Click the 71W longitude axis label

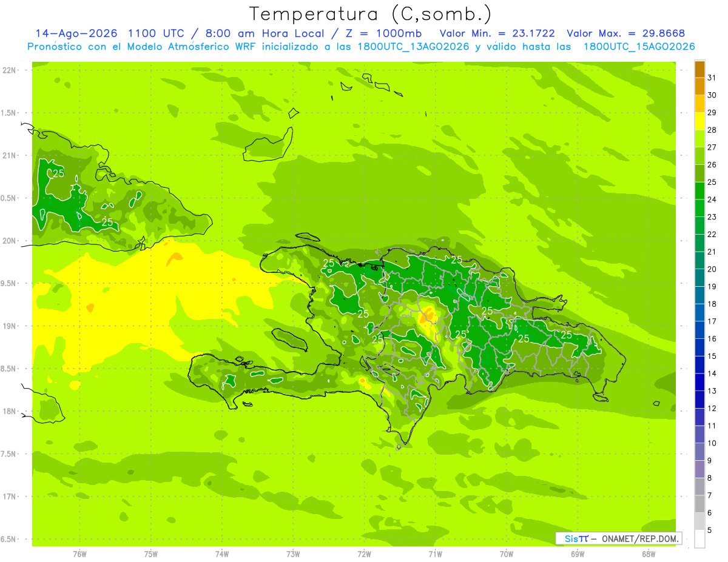435,554
